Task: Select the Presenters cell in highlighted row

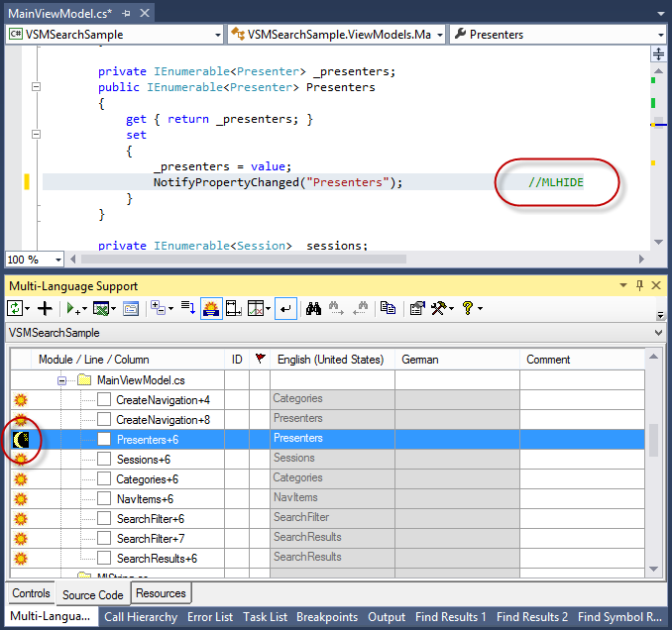Action: pos(332,439)
